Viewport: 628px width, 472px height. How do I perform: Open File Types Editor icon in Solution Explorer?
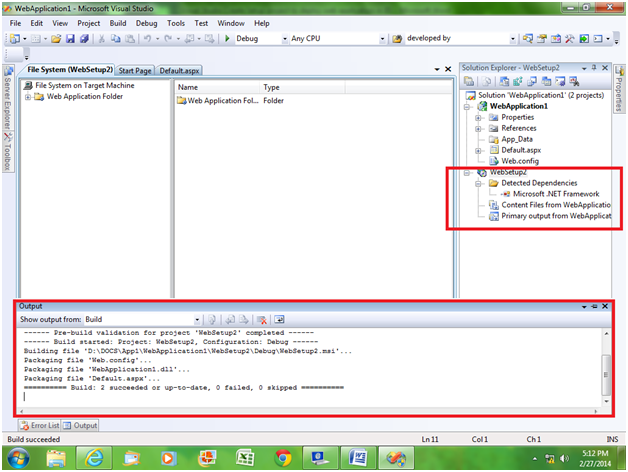tap(532, 82)
